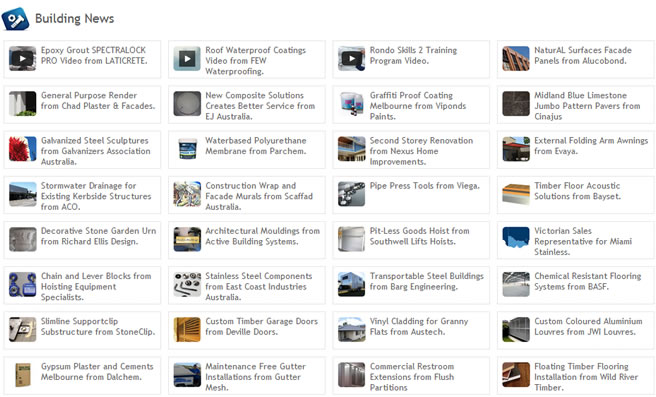Click the Maintenance Free Gutter Installations thumbnail

click(187, 375)
